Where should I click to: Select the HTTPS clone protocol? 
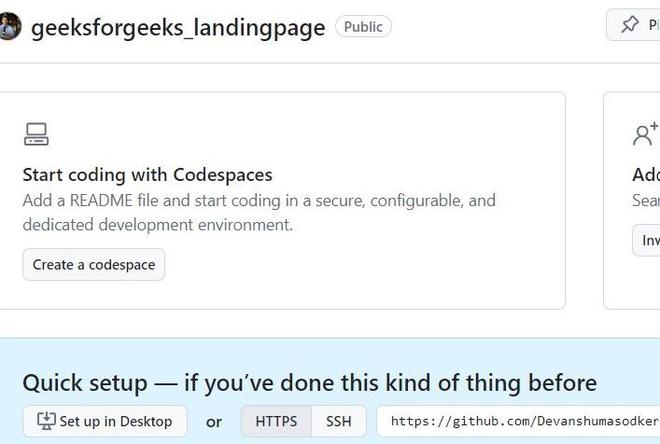click(276, 421)
